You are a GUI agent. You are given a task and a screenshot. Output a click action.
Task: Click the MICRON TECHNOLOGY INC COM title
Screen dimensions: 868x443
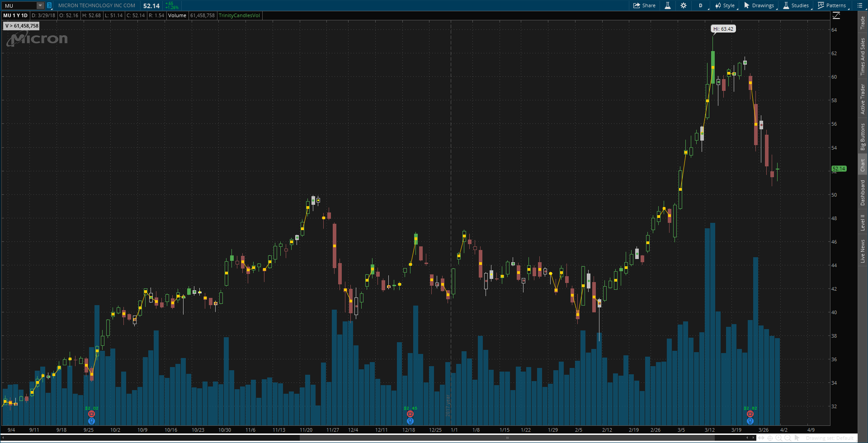[97, 5]
